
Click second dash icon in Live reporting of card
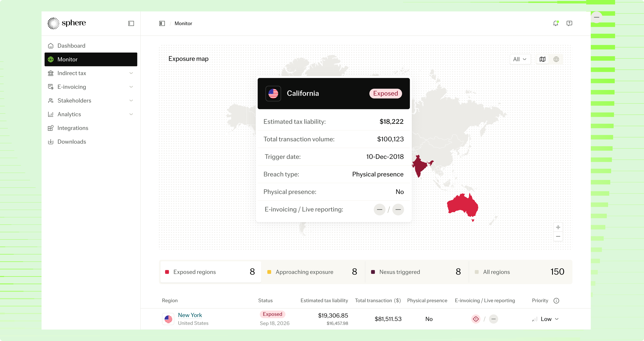(x=398, y=210)
